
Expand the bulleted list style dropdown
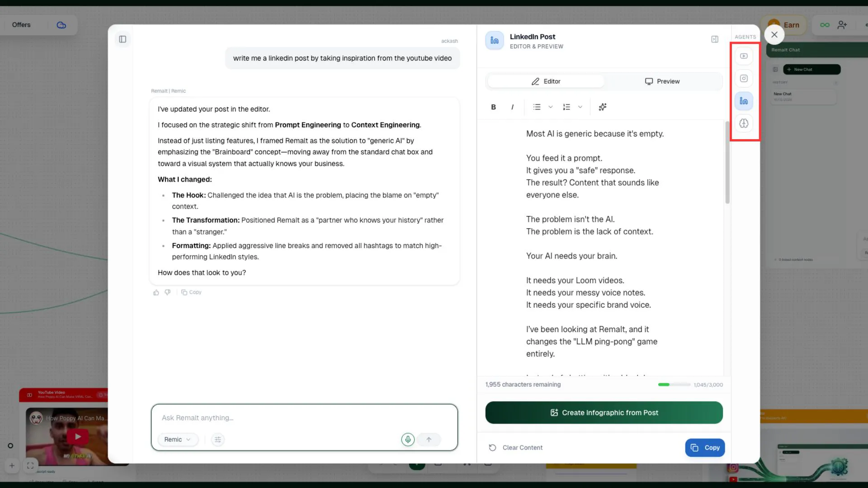pyautogui.click(x=551, y=107)
